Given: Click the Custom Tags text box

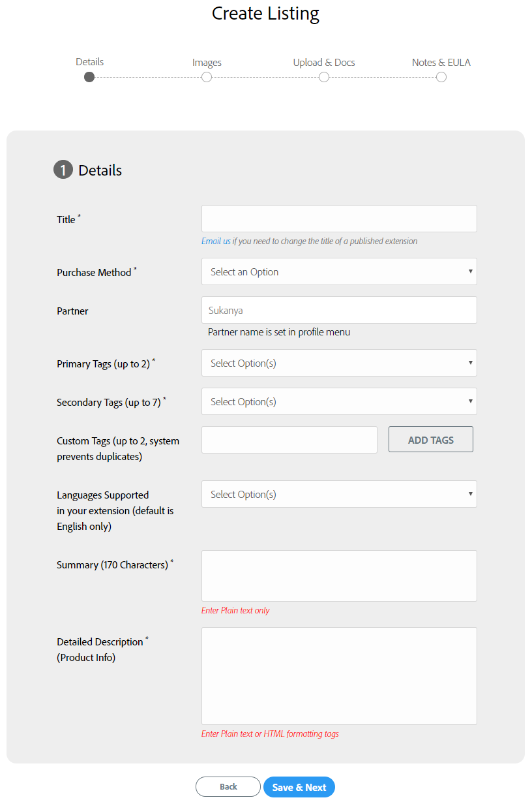Looking at the screenshot, I should click(289, 439).
